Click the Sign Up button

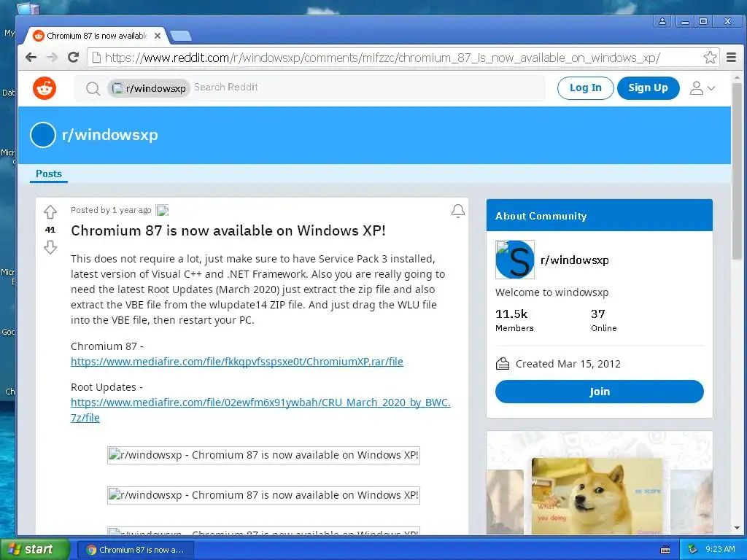[x=648, y=88]
